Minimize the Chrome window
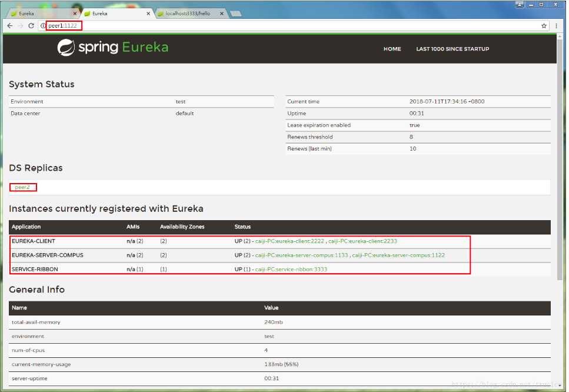This screenshot has height=392, width=569. point(531,5)
